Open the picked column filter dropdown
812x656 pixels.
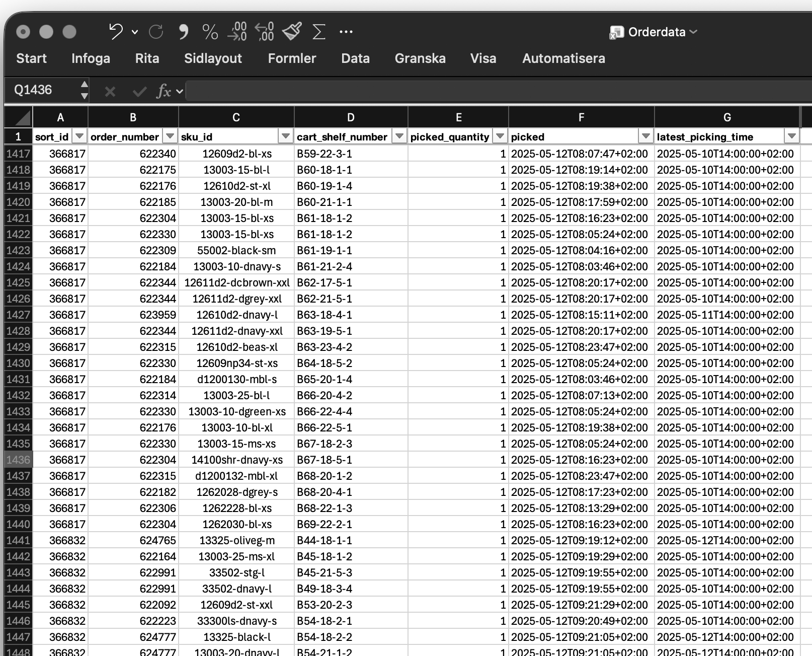(645, 136)
